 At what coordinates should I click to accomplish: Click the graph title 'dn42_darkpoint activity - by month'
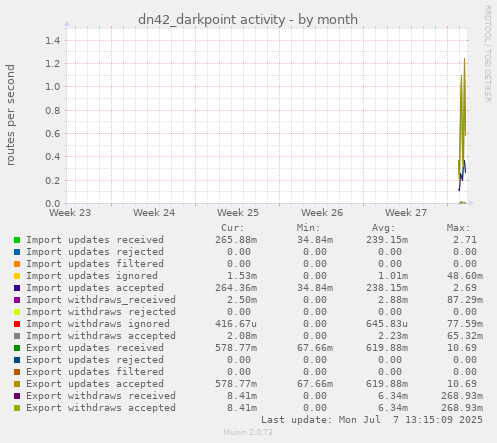pos(248,20)
